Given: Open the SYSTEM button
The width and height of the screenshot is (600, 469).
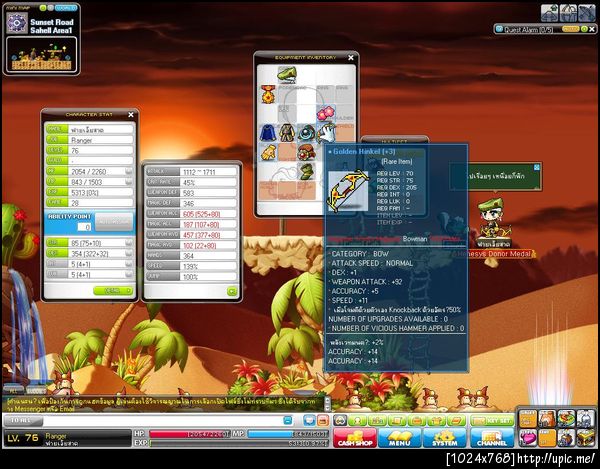Looking at the screenshot, I should click(x=444, y=438).
